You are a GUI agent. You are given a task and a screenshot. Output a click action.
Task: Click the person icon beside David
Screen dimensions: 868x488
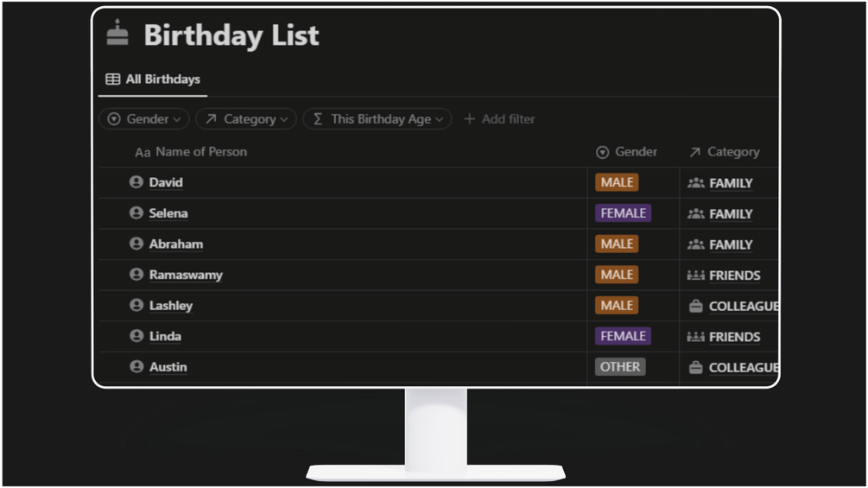[x=136, y=182]
